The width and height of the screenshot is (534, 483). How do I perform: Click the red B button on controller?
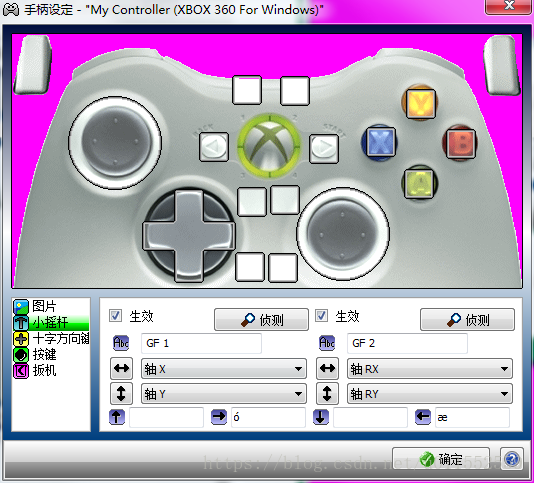(461, 144)
